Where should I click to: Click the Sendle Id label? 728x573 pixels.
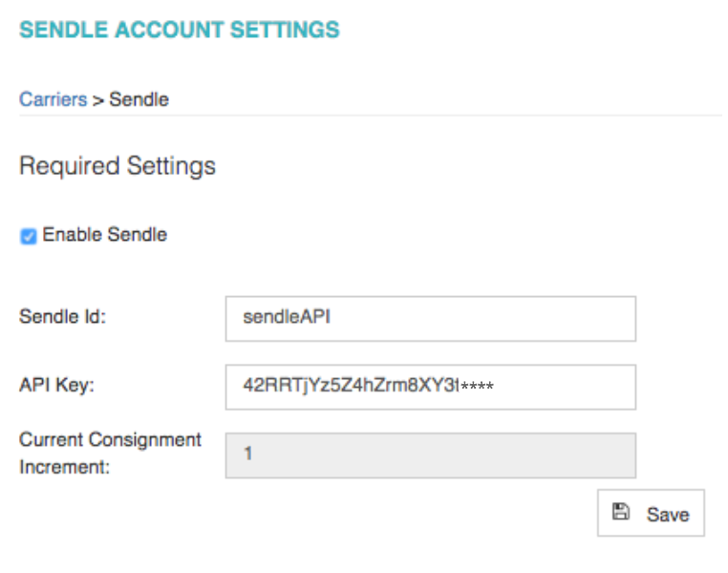[x=63, y=316]
